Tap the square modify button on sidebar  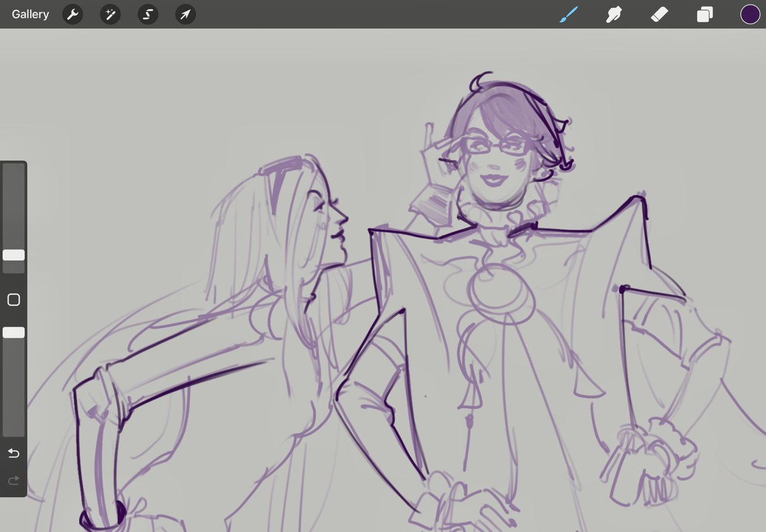tap(13, 300)
